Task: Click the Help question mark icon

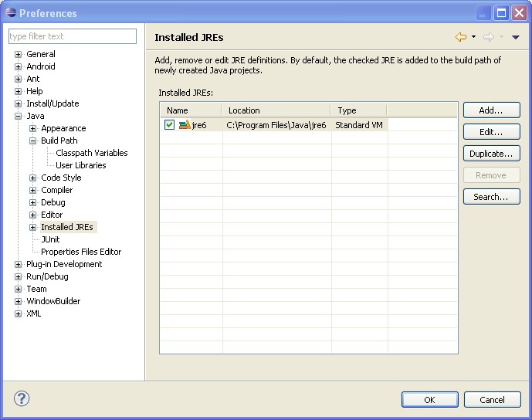Action: click(x=22, y=399)
